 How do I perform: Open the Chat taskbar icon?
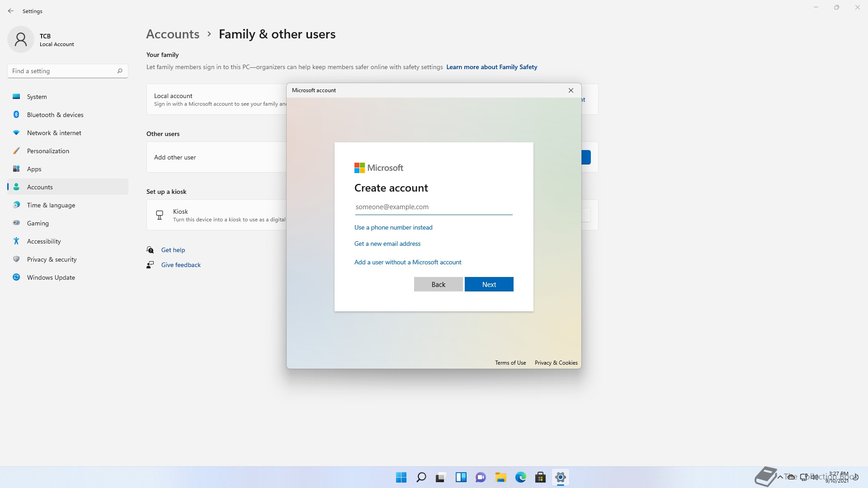[481, 477]
